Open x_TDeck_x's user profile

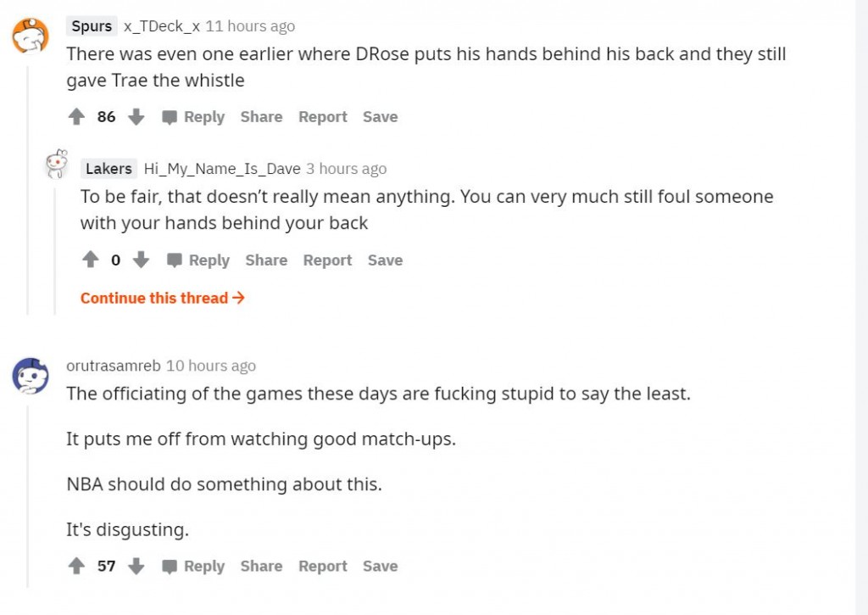click(x=162, y=26)
